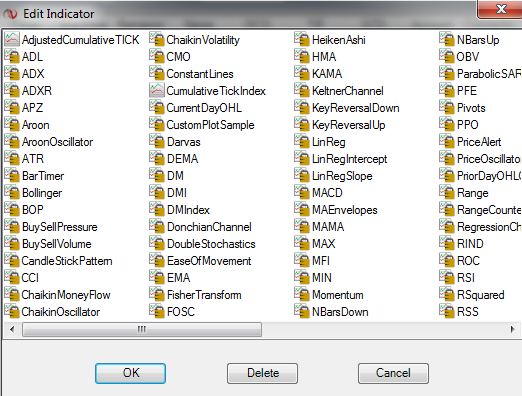Click the lock icon next to CCI
Screen dimensions: 522x396
[12, 277]
